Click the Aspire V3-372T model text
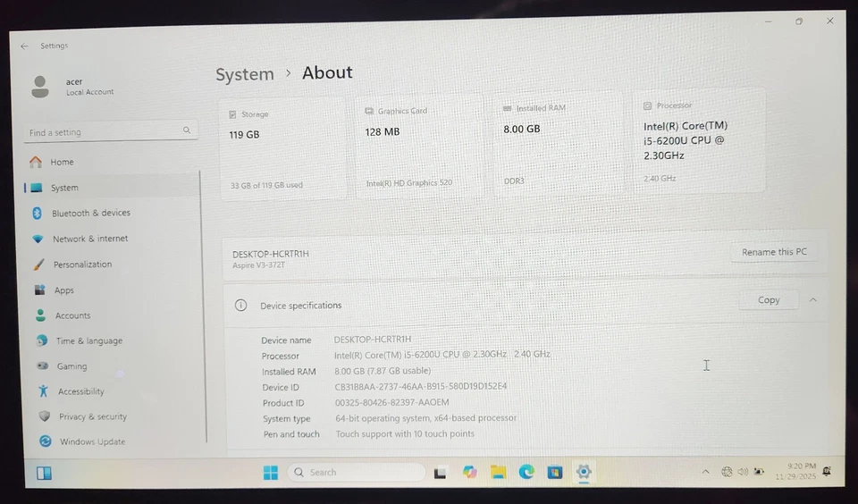The width and height of the screenshot is (858, 504). click(258, 265)
